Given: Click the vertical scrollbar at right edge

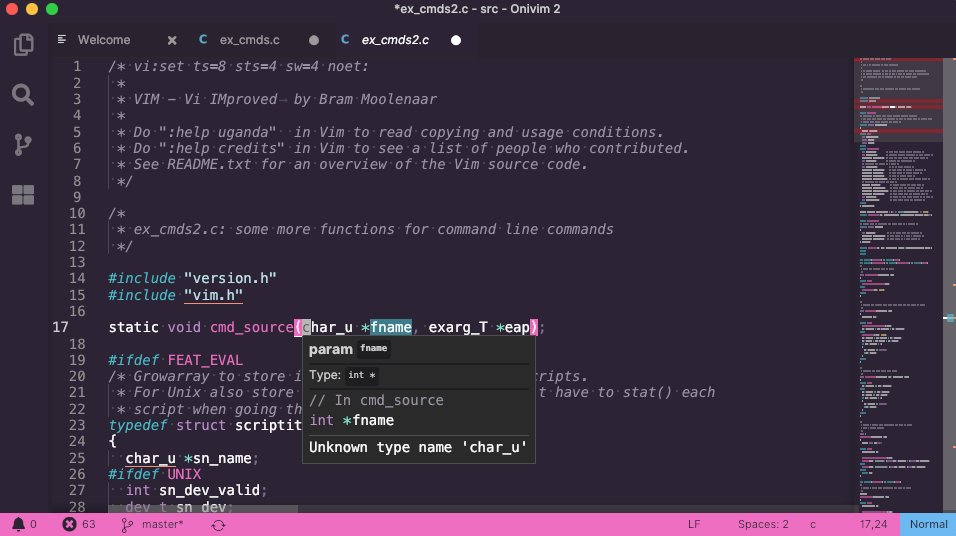Looking at the screenshot, I should point(949,285).
